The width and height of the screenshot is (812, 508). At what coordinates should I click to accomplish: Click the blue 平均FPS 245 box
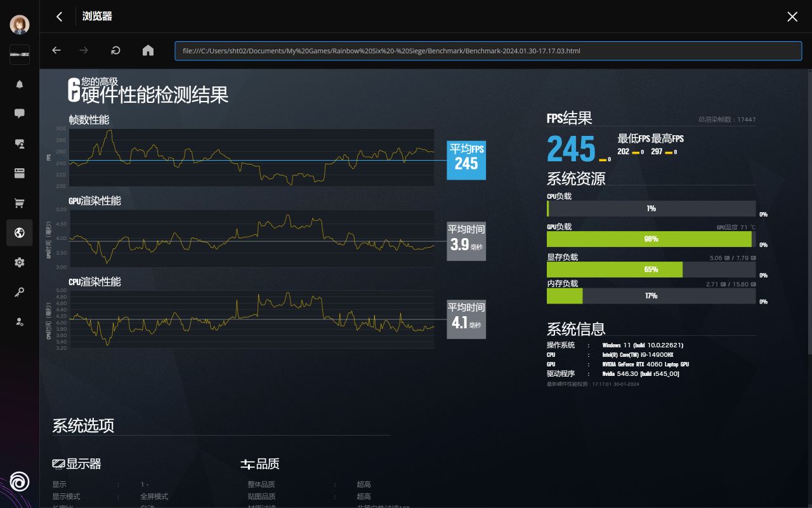pos(466,160)
